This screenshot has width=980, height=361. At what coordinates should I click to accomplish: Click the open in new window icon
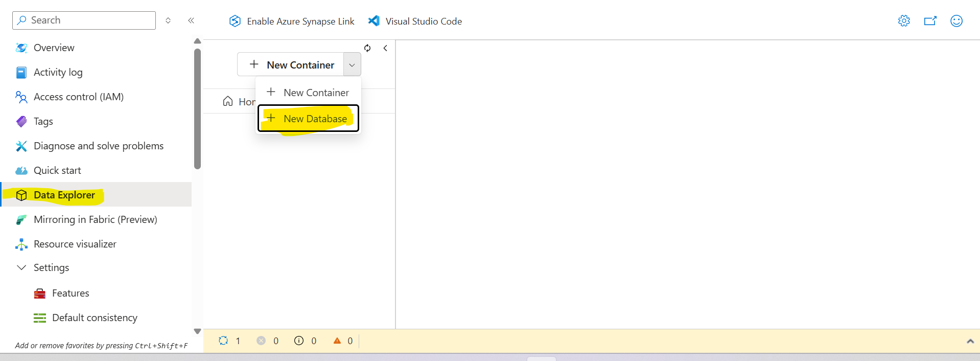(x=930, y=21)
